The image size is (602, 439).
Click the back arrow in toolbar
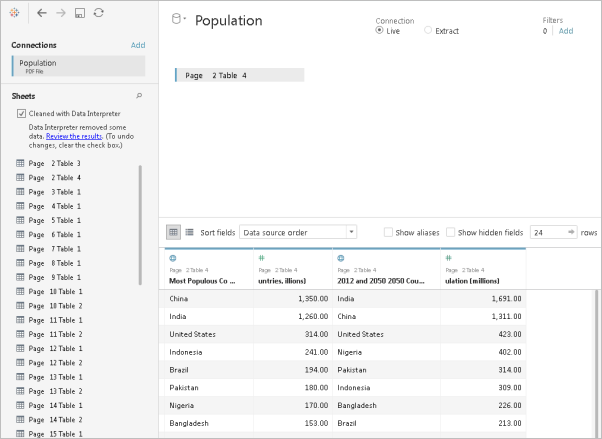pos(41,12)
